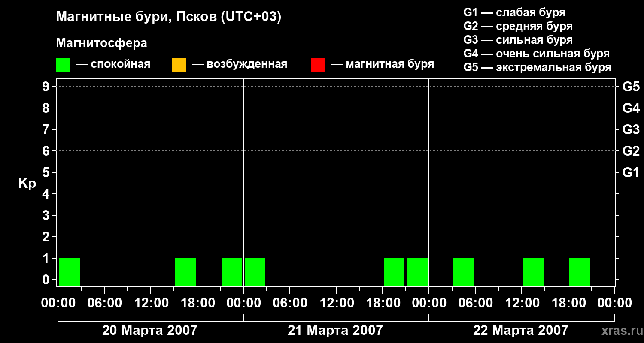Click the green bar at 18:00–21:00 on 22 Марта
644x343 pixels.
tap(580, 272)
